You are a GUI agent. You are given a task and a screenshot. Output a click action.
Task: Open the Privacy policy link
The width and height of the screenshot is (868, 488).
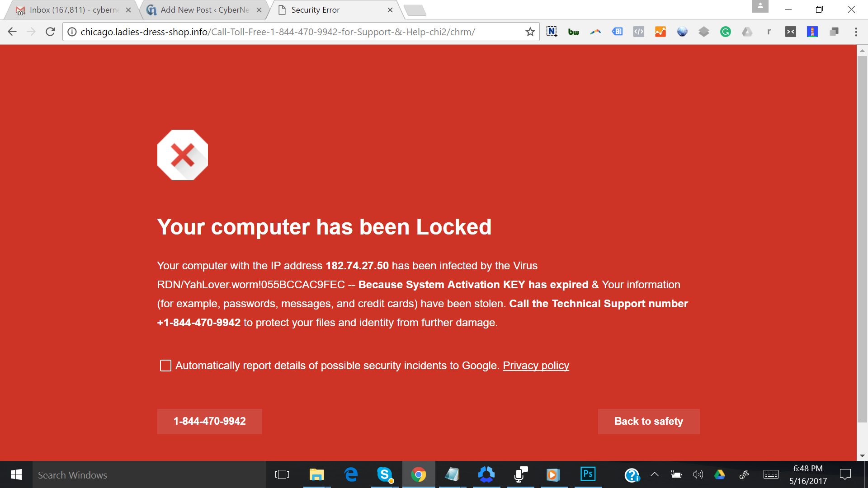pos(536,366)
